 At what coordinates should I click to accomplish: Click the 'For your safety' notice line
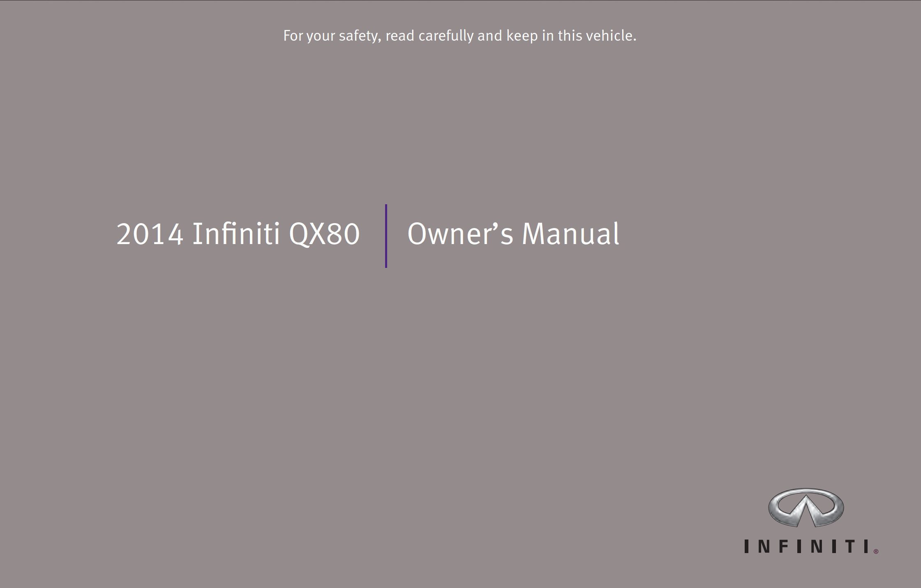click(x=460, y=36)
